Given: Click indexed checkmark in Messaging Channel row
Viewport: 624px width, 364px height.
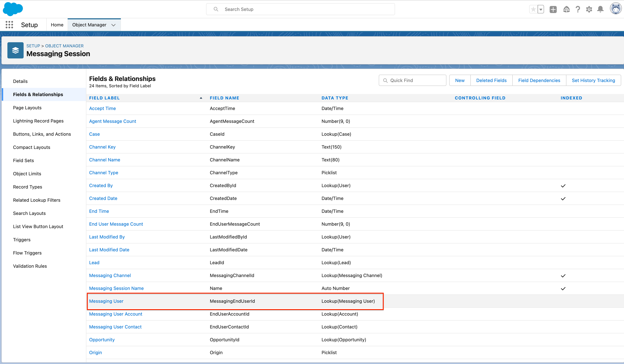Looking at the screenshot, I should pyautogui.click(x=563, y=276).
